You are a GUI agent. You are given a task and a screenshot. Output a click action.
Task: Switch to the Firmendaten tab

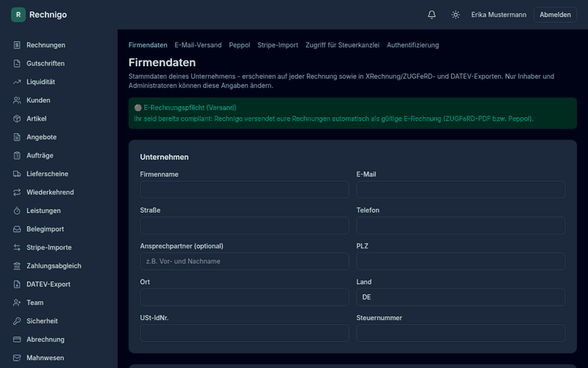(x=148, y=45)
